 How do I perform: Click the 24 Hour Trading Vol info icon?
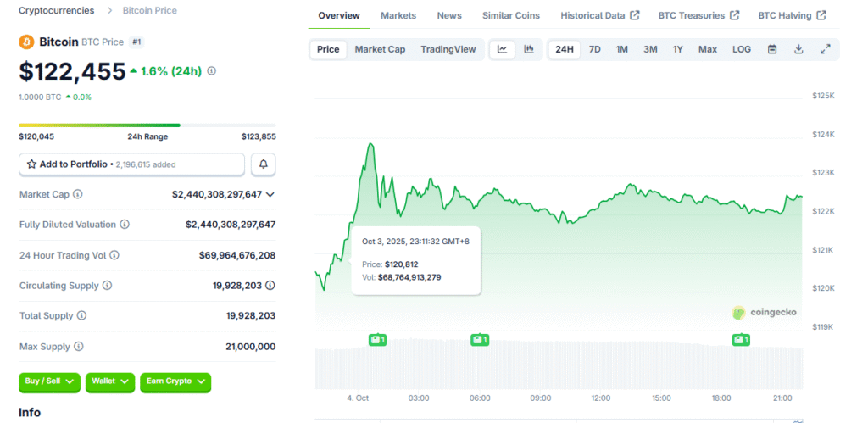coord(114,255)
